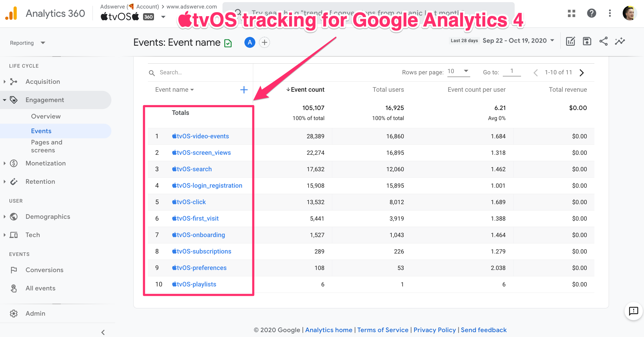Open the Analytics home footer link
This screenshot has width=644, height=337.
pyautogui.click(x=329, y=330)
